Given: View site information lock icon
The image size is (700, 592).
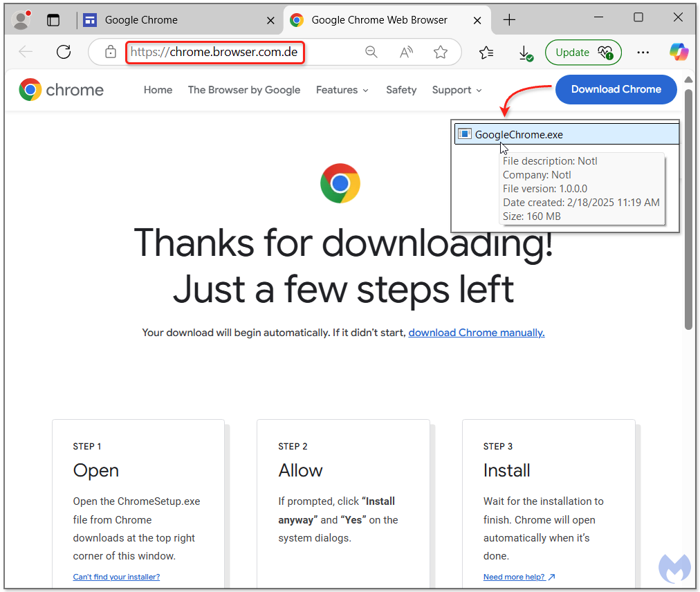Looking at the screenshot, I should pyautogui.click(x=110, y=53).
